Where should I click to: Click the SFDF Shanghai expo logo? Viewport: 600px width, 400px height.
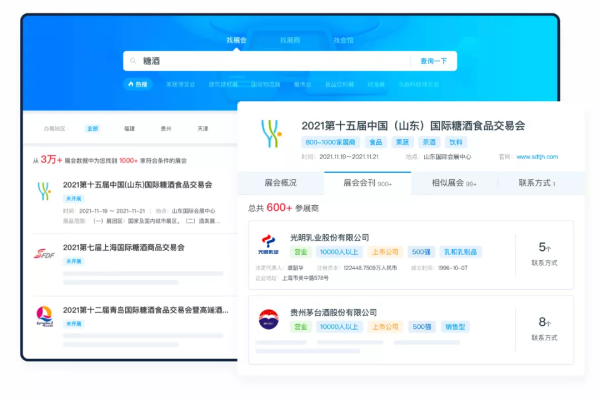44,251
